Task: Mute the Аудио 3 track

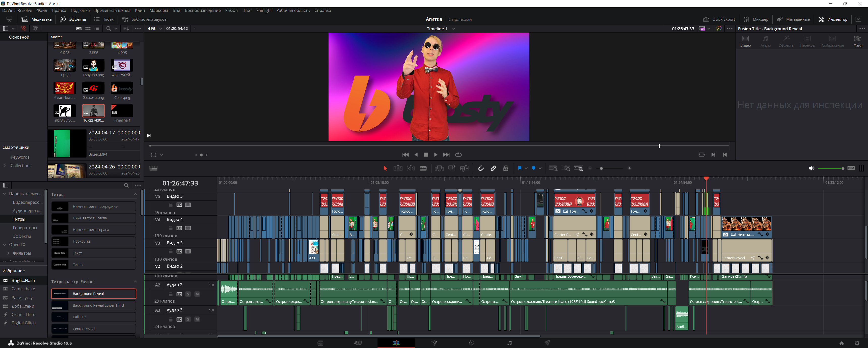Action: [x=197, y=319]
